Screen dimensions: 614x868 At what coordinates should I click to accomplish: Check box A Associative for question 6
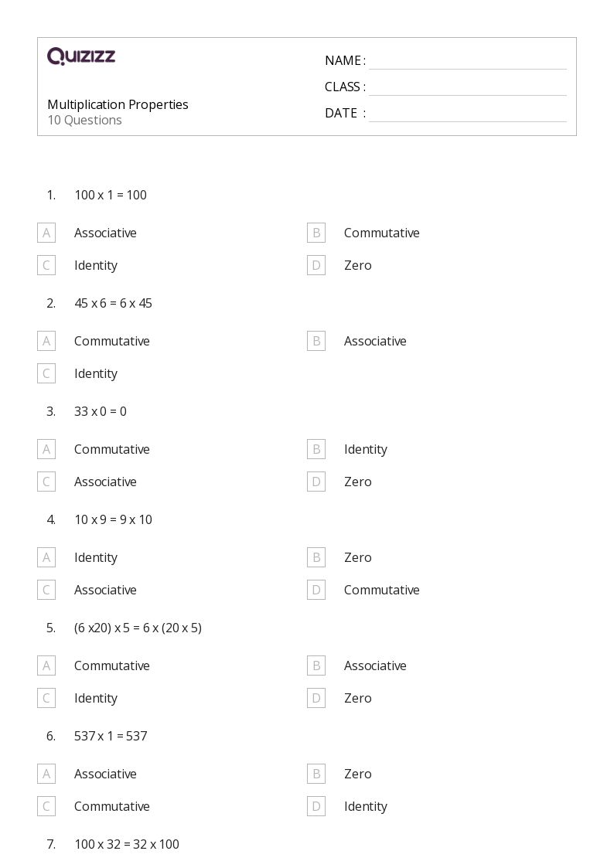pos(46,774)
